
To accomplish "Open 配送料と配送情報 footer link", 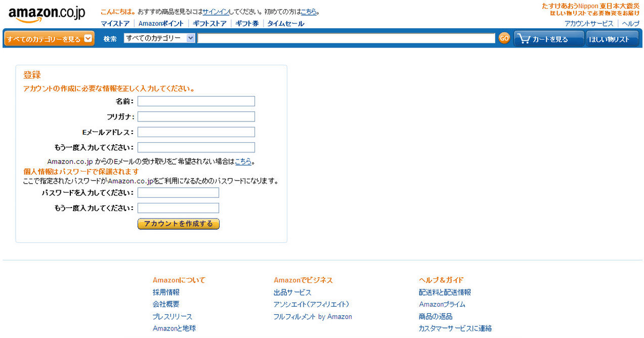I will (445, 292).
